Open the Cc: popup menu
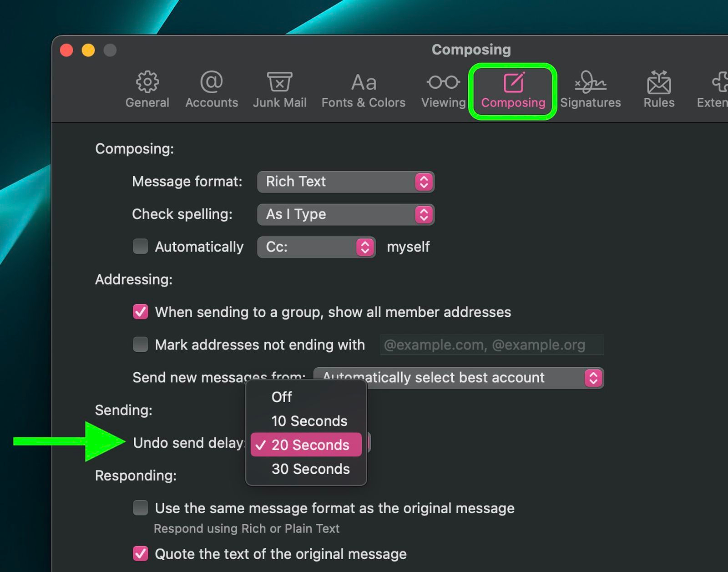The width and height of the screenshot is (728, 572). (x=316, y=247)
